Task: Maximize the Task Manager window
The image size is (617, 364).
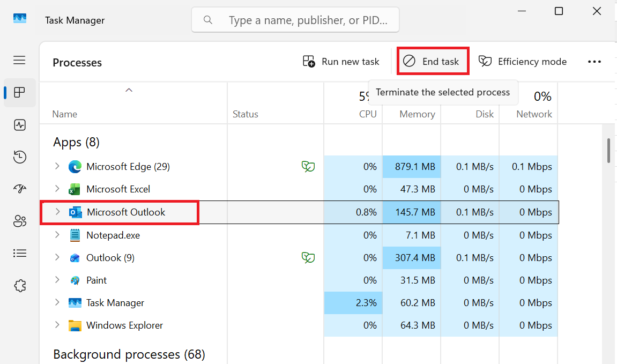Action: point(559,11)
